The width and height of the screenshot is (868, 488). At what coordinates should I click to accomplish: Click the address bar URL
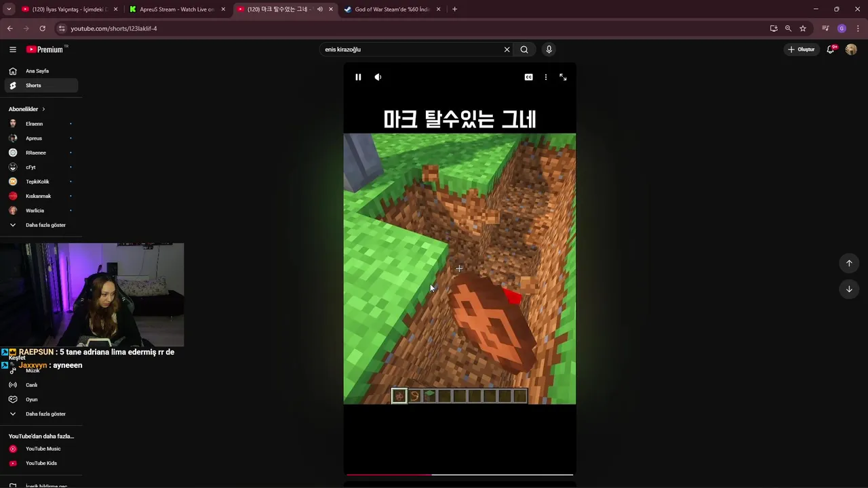pos(114,28)
